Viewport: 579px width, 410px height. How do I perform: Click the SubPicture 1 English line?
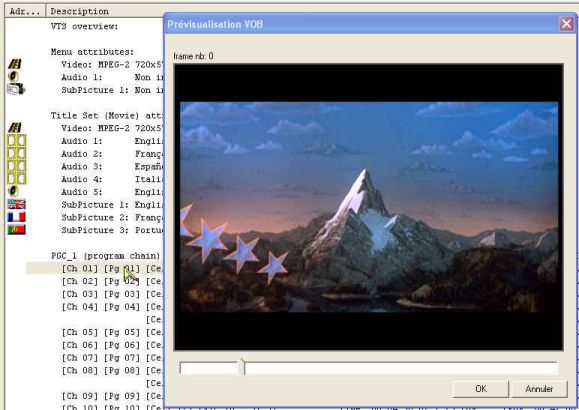(x=112, y=205)
